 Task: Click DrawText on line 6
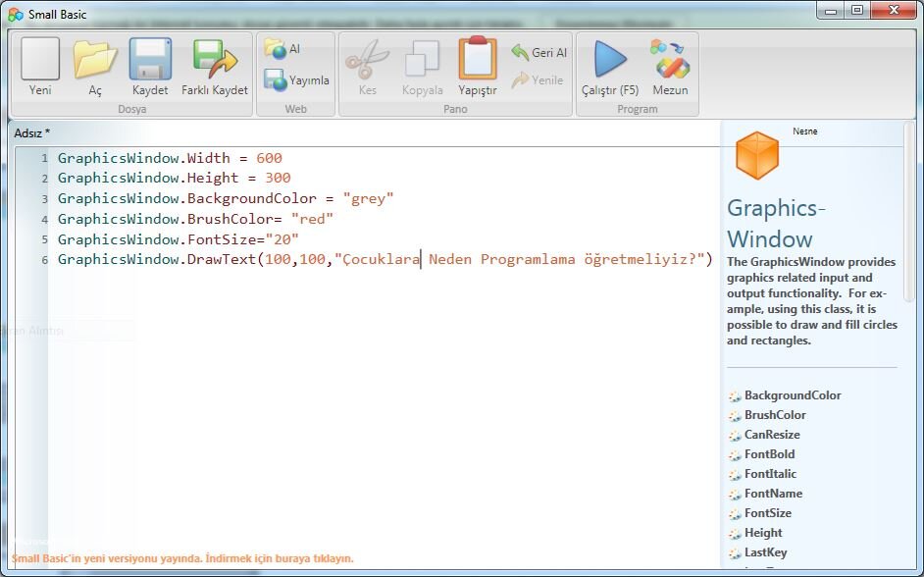coord(222,259)
